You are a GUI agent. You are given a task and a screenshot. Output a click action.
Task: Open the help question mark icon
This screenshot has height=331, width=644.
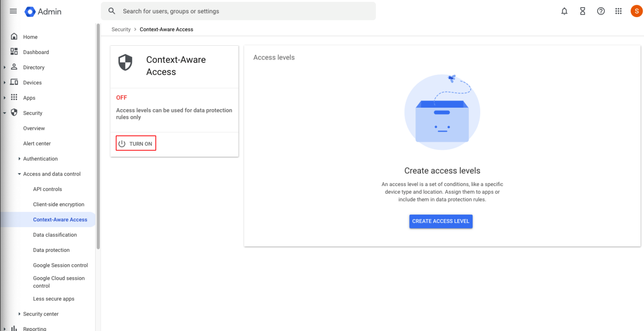pyautogui.click(x=601, y=11)
